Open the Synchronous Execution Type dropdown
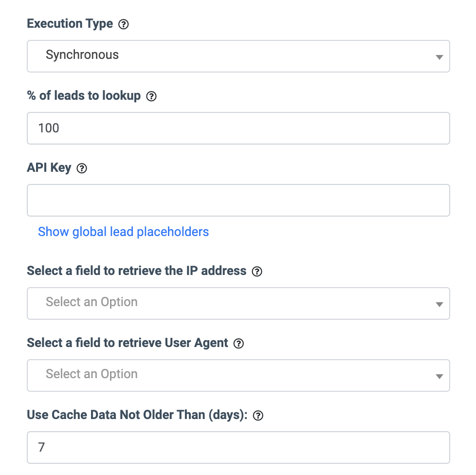 238,56
